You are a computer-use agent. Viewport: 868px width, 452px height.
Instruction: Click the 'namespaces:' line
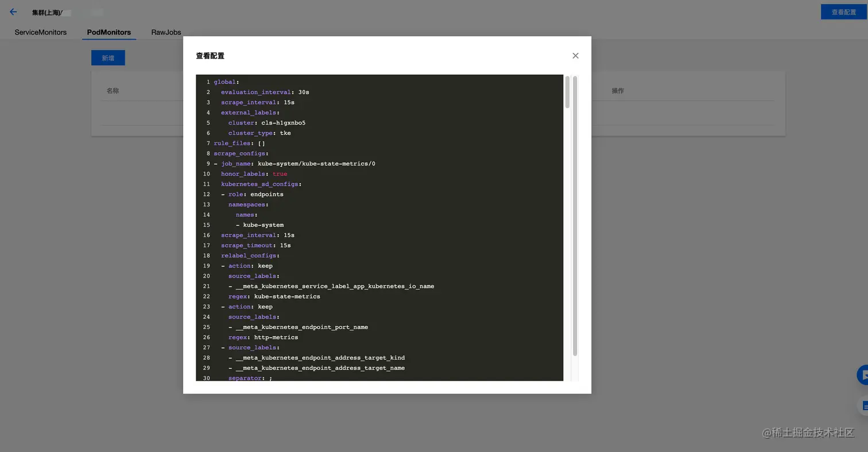click(249, 204)
